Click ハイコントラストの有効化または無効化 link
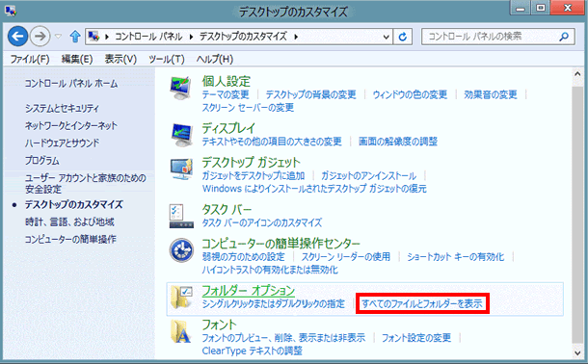Screen dimensions: 588x364 [270, 270]
